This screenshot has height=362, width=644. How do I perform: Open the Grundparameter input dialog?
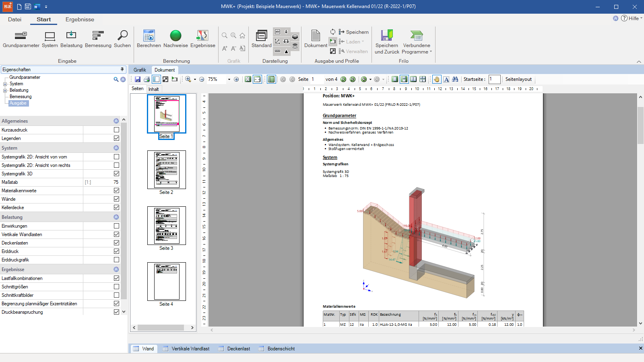pos(21,39)
